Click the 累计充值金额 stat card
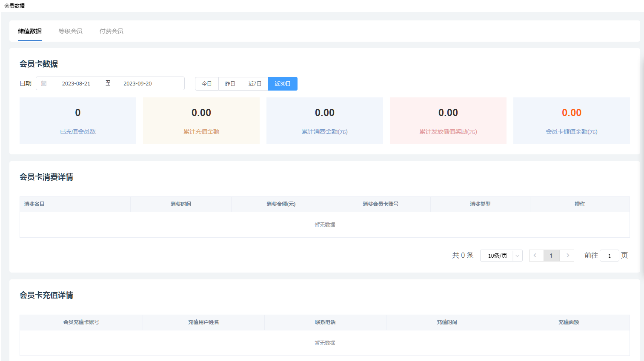Screen dimensions: 644x361 (x=201, y=121)
